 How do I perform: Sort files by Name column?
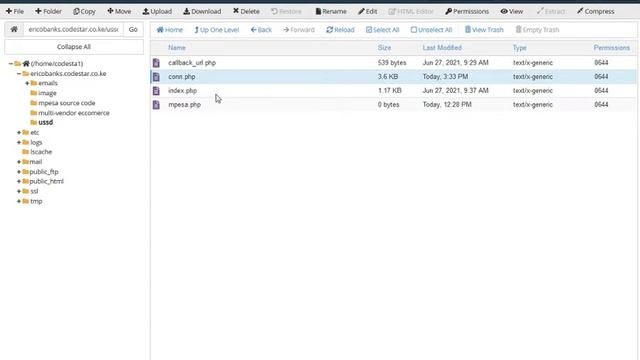pos(177,48)
